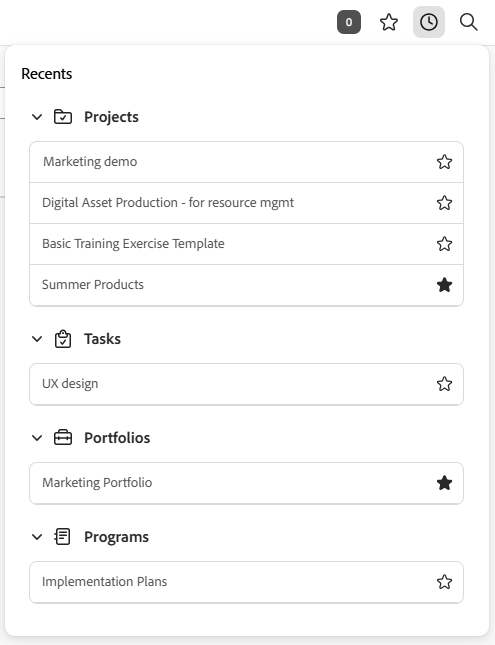
Task: Close Recents via the clock icon
Action: tap(429, 22)
